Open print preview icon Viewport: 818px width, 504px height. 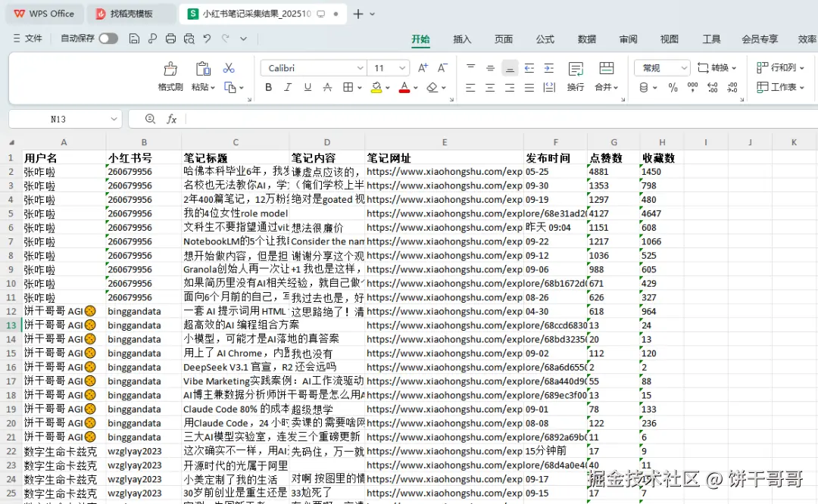(x=189, y=39)
